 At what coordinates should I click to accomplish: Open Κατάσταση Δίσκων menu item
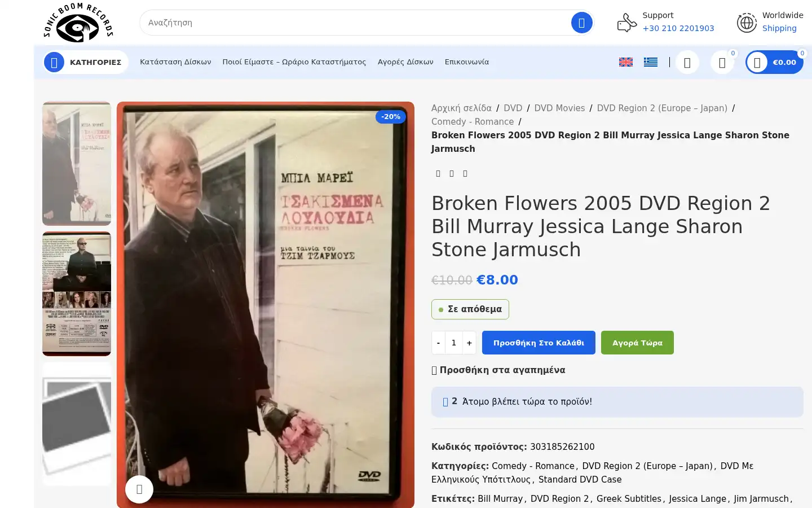click(175, 62)
